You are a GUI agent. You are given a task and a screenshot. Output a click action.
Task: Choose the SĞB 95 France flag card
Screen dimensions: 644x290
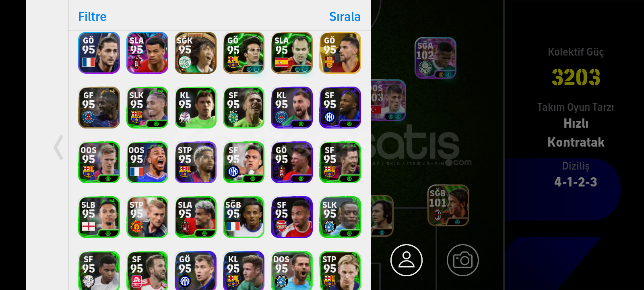pos(244,217)
